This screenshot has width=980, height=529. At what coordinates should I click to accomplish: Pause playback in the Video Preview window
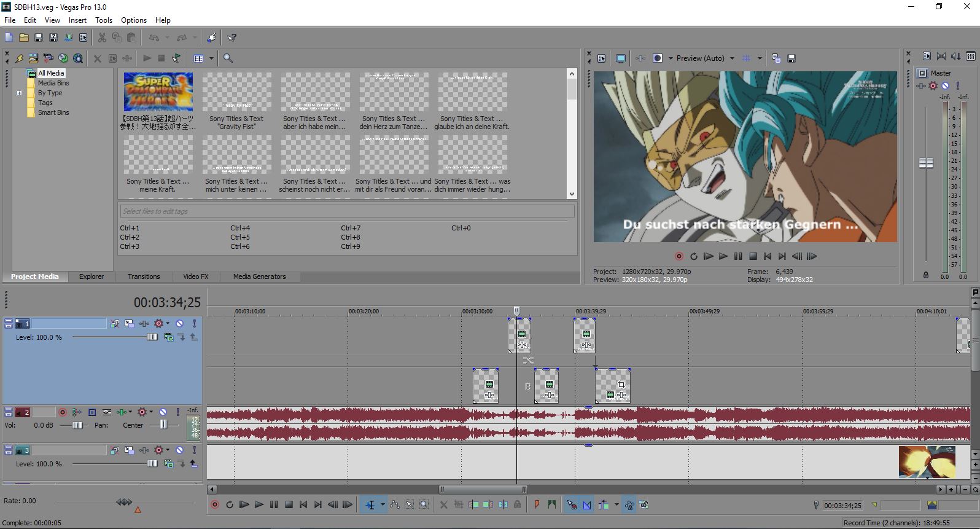point(738,256)
